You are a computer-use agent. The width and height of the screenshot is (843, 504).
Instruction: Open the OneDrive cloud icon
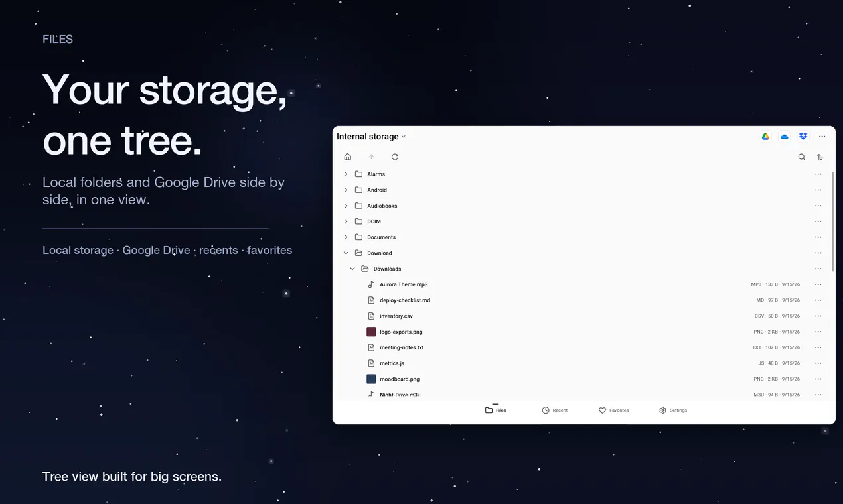[785, 136]
